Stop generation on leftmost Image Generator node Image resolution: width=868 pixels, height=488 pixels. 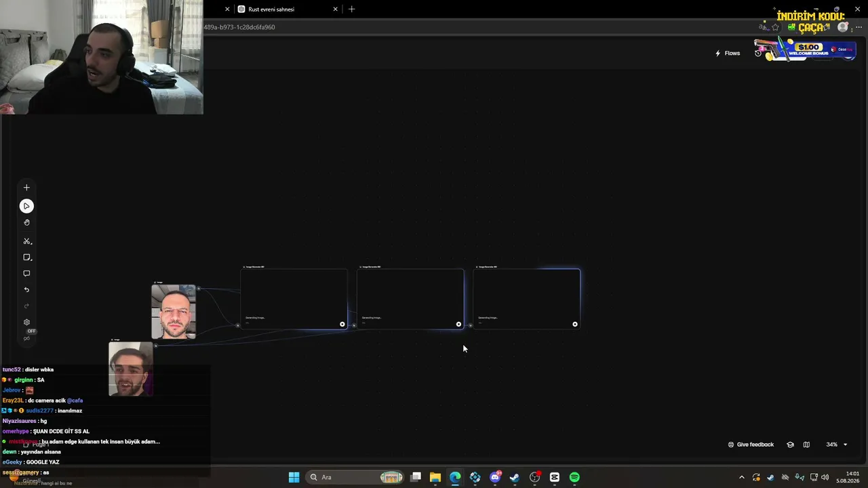pos(342,325)
